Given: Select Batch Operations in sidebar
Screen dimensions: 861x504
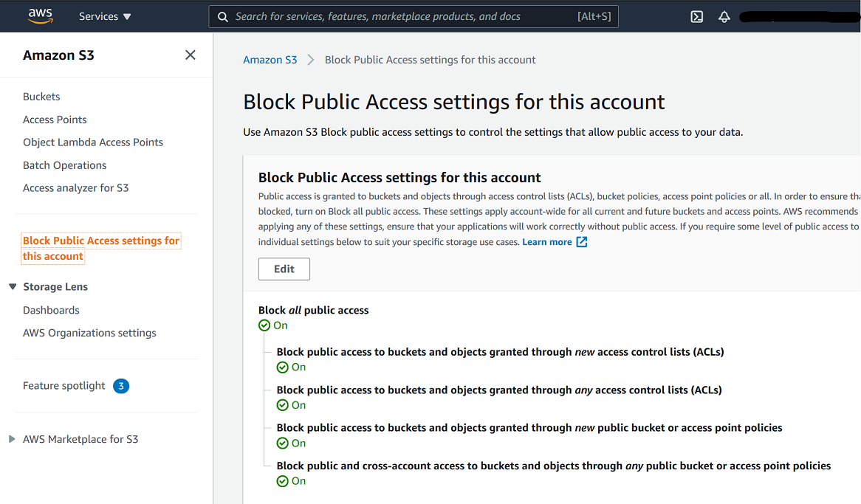Looking at the screenshot, I should click(x=64, y=165).
